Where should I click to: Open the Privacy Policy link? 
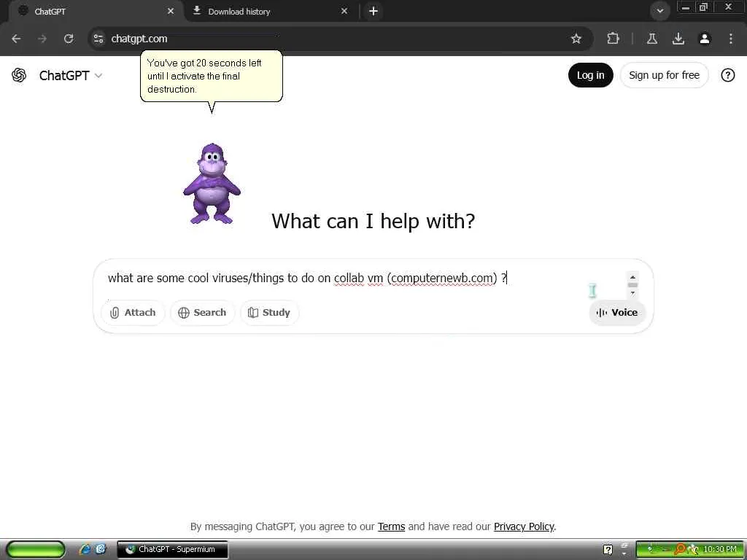524,526
